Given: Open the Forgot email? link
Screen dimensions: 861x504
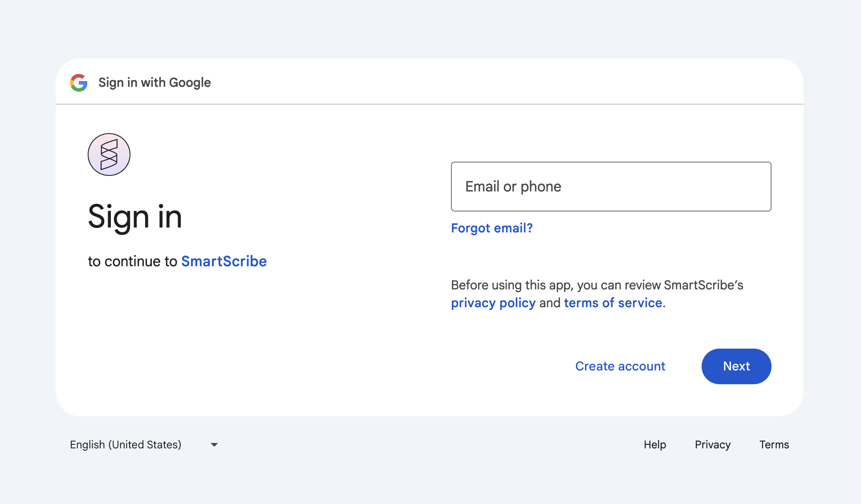Looking at the screenshot, I should point(491,228).
